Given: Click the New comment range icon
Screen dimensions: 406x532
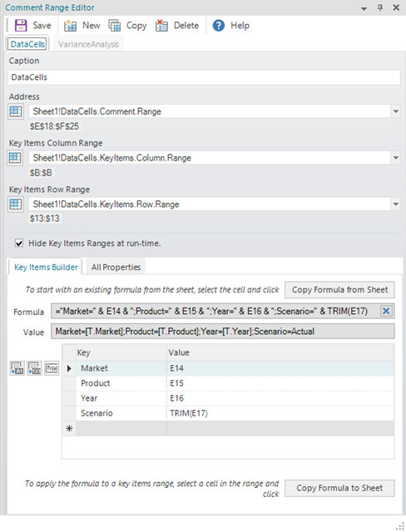Looking at the screenshot, I should point(70,26).
